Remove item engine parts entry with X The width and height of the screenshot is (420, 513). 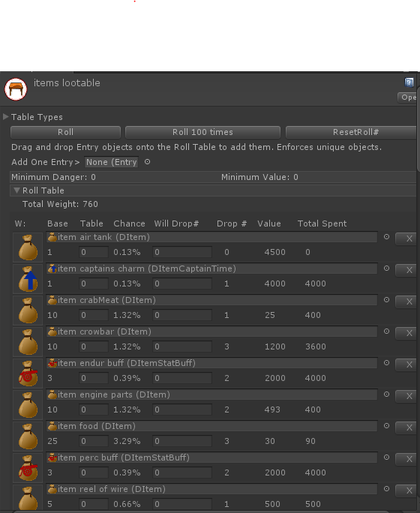coord(407,396)
